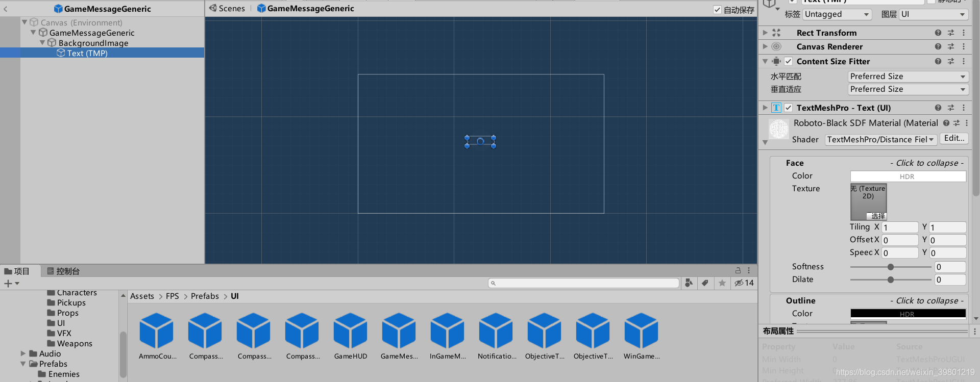Viewport: 980px width, 382px height.
Task: Open Content Size Fitter help icon
Action: pos(938,61)
